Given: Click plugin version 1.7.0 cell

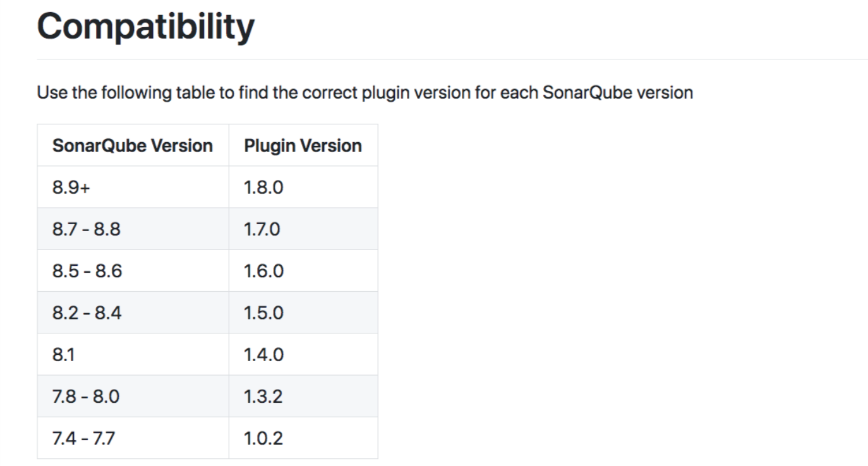Looking at the screenshot, I should (x=303, y=229).
